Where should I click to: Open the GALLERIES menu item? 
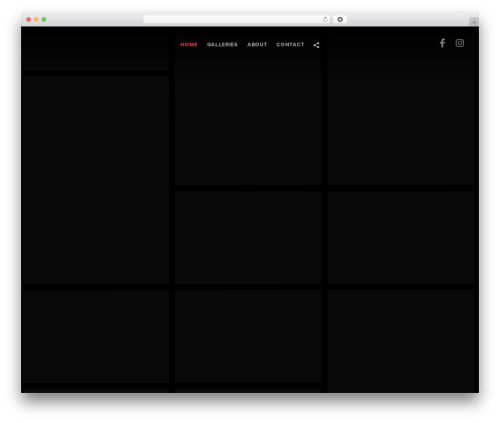(222, 45)
